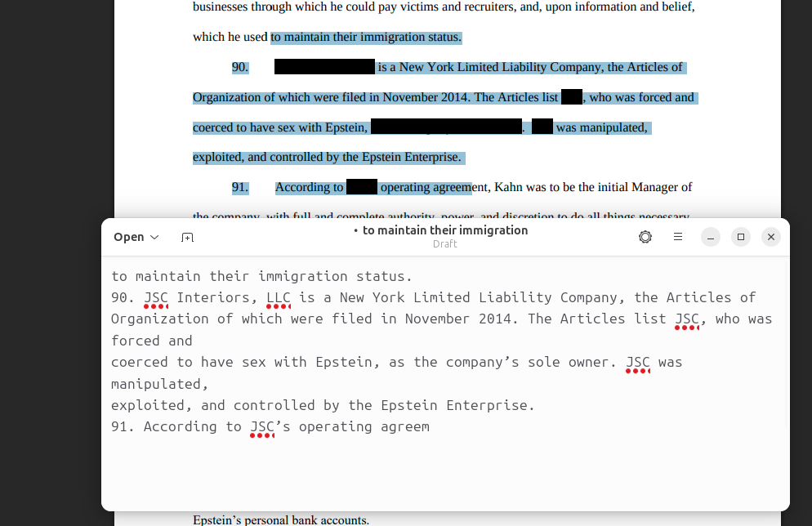812x526 pixels.
Task: Click the new tab icon button
Action: tap(187, 237)
